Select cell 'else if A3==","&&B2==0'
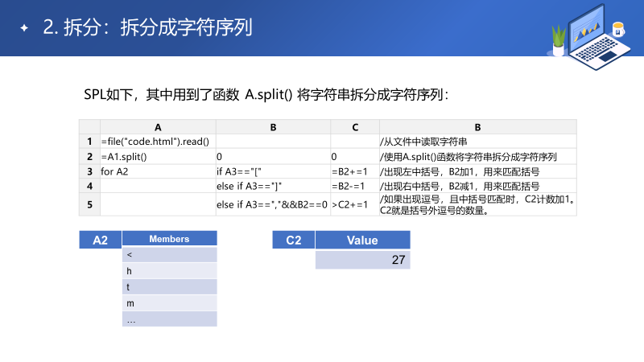This screenshot has height=362, width=644. click(273, 204)
